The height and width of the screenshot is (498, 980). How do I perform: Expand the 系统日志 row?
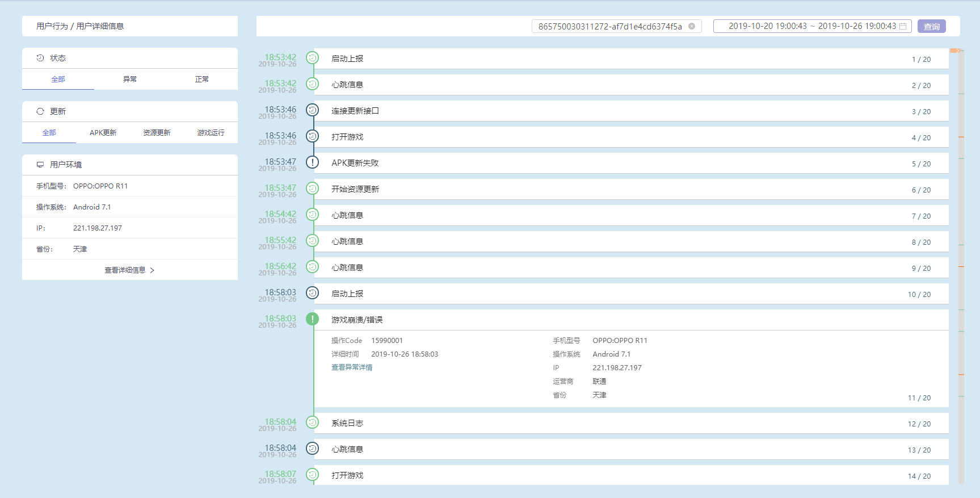click(x=631, y=424)
